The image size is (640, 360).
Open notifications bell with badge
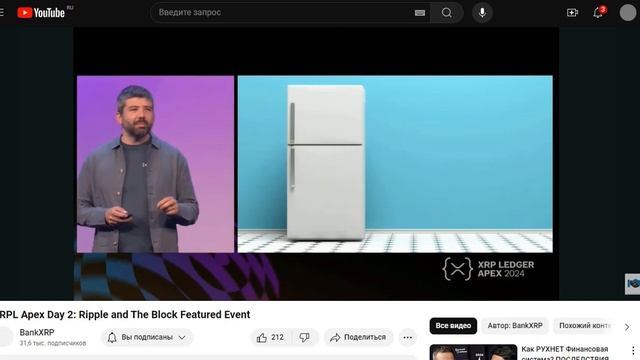(x=598, y=13)
